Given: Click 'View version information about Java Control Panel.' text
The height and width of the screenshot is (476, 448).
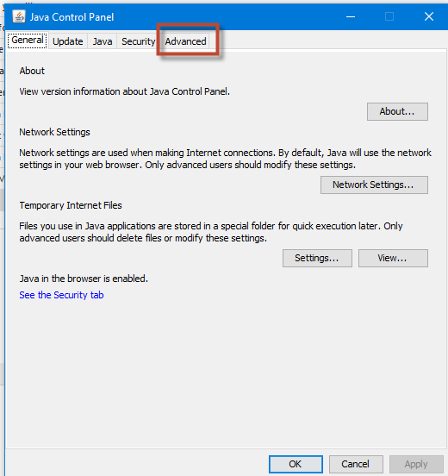Looking at the screenshot, I should click(x=125, y=91).
